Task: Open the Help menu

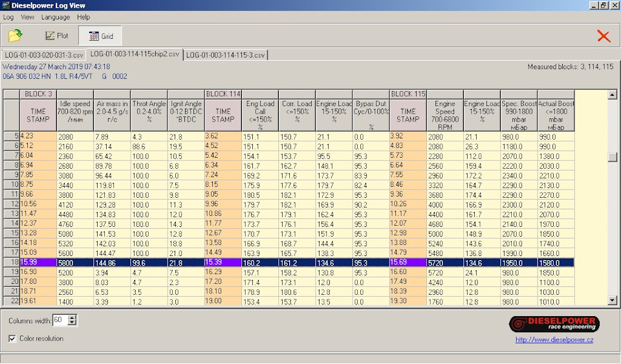Action: click(x=83, y=17)
